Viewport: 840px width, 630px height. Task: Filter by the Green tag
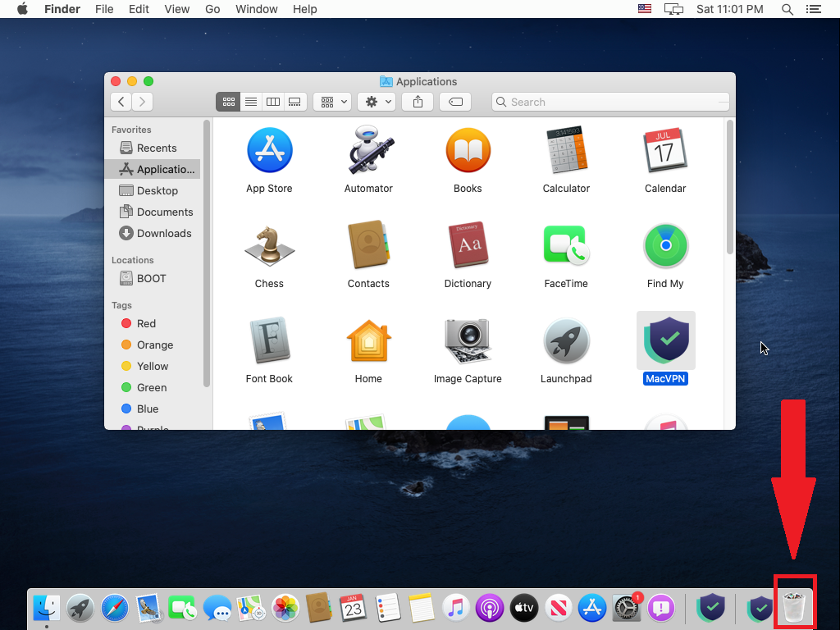tap(152, 388)
